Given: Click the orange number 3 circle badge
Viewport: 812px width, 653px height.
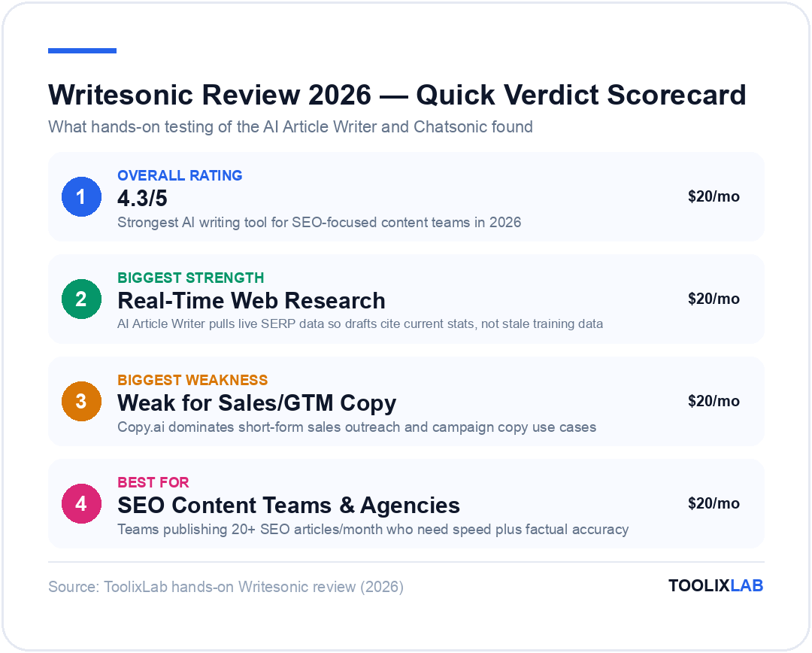Looking at the screenshot, I should (x=81, y=401).
